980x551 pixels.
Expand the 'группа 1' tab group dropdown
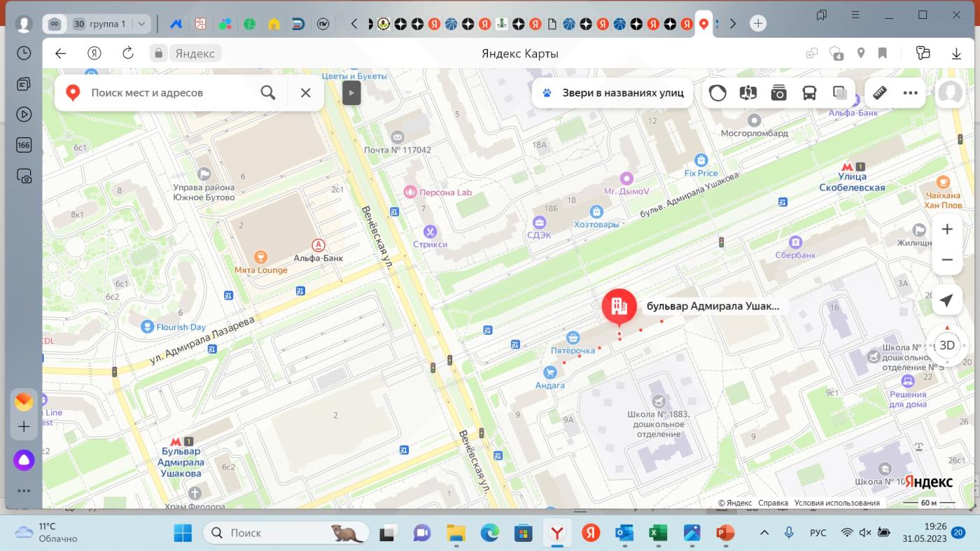141,24
